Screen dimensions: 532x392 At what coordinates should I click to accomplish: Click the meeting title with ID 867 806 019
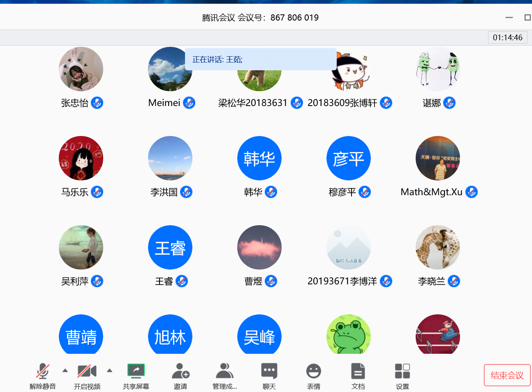[260, 18]
